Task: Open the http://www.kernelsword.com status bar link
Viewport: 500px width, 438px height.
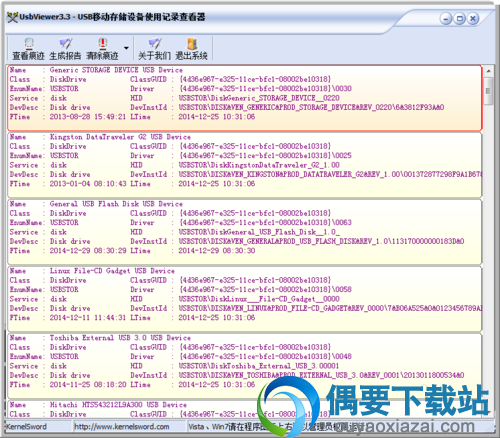Action: pyautogui.click(x=122, y=426)
